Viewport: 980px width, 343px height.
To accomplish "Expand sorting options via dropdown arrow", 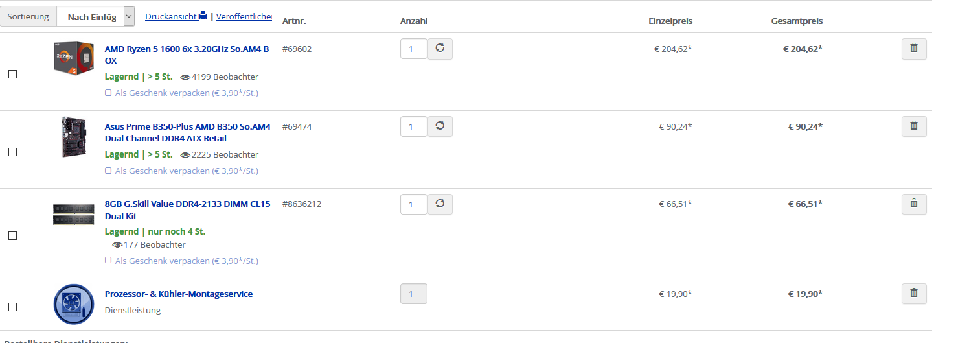I will pyautogui.click(x=129, y=17).
